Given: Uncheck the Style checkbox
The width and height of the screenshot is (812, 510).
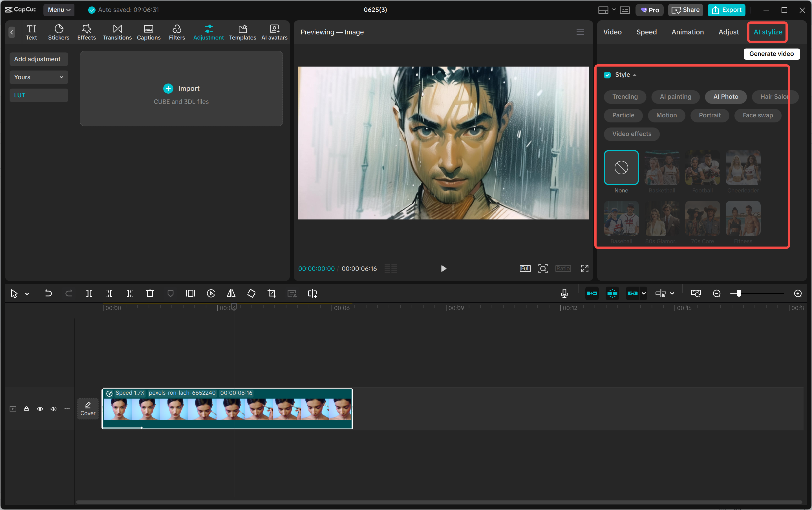Looking at the screenshot, I should (x=607, y=75).
